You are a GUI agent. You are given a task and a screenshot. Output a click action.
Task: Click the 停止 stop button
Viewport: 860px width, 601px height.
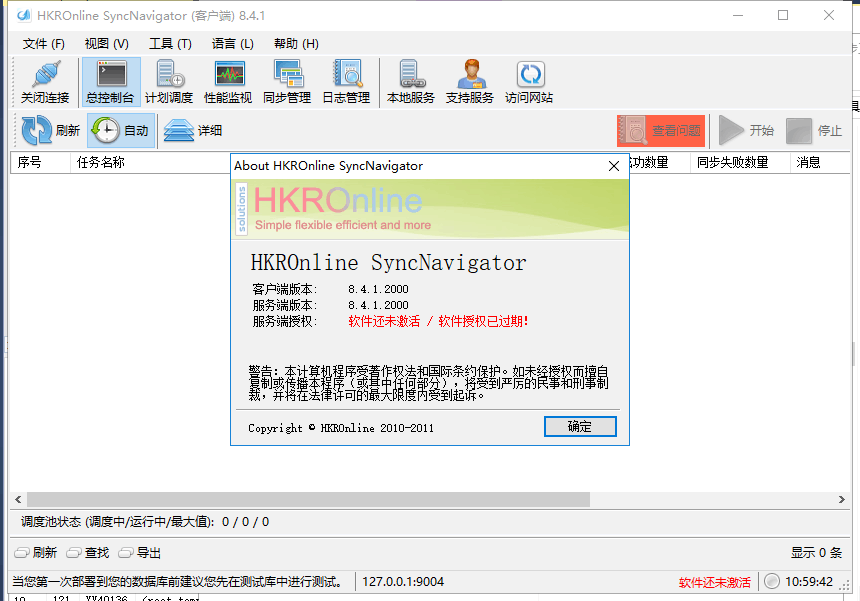[814, 131]
